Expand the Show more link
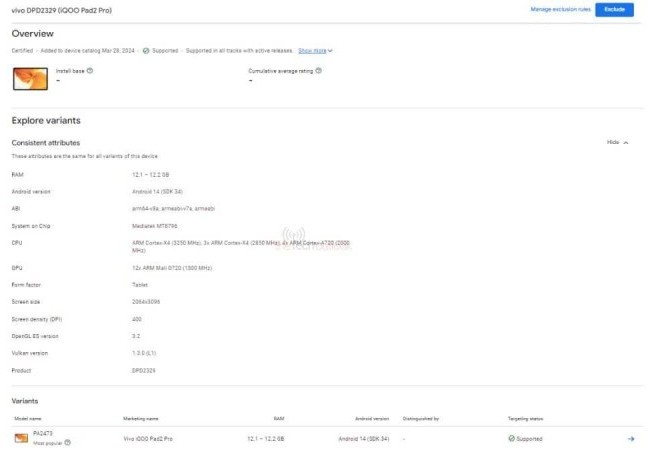667x450 pixels. tap(315, 51)
